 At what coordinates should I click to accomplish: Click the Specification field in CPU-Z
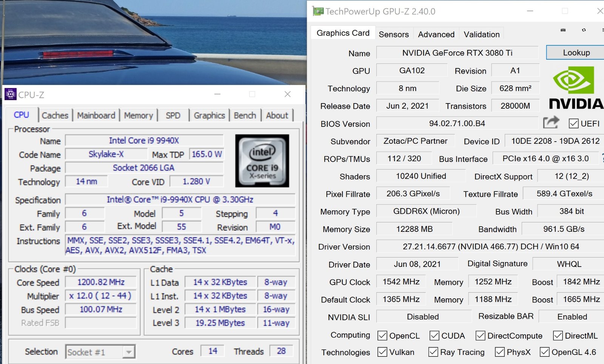(180, 199)
